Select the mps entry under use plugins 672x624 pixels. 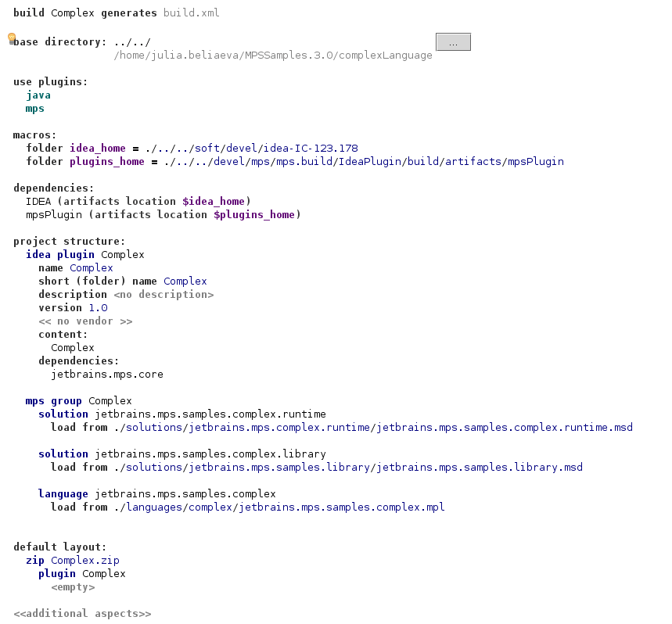click(x=34, y=108)
